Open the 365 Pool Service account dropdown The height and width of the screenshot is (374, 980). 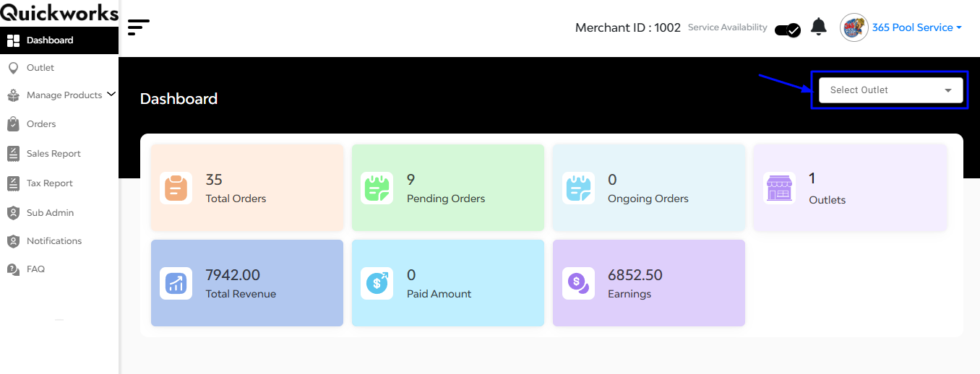point(916,27)
